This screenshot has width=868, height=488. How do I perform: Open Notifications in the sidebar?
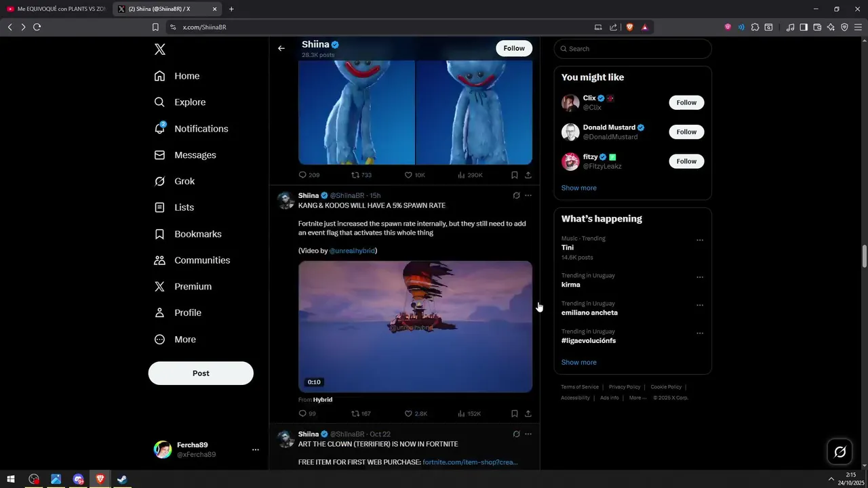pos(191,129)
